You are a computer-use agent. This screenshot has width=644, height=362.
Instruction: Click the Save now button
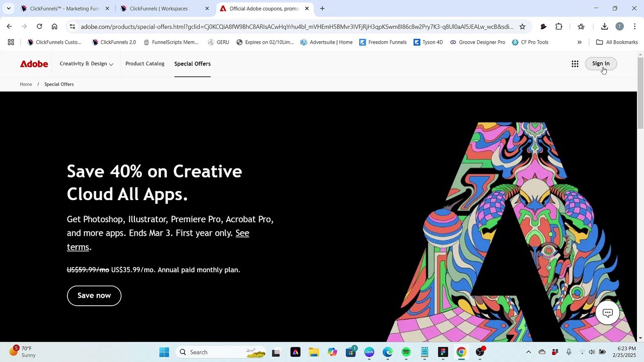94,296
